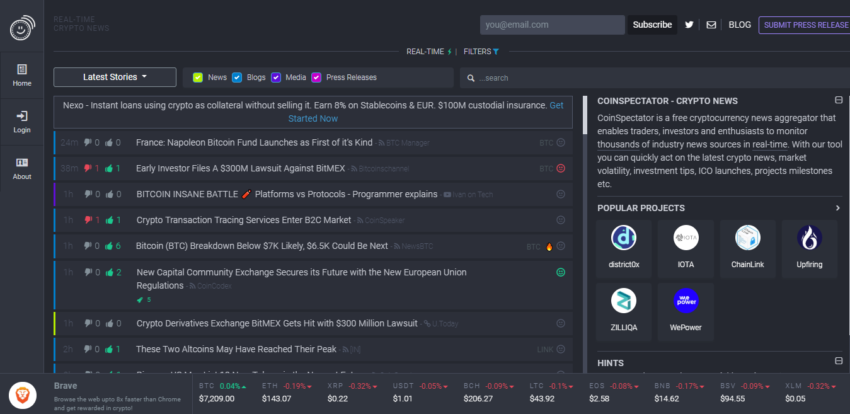Open the ZILLIQA project icon
Screen dimensions: 850x414
coord(623,301)
